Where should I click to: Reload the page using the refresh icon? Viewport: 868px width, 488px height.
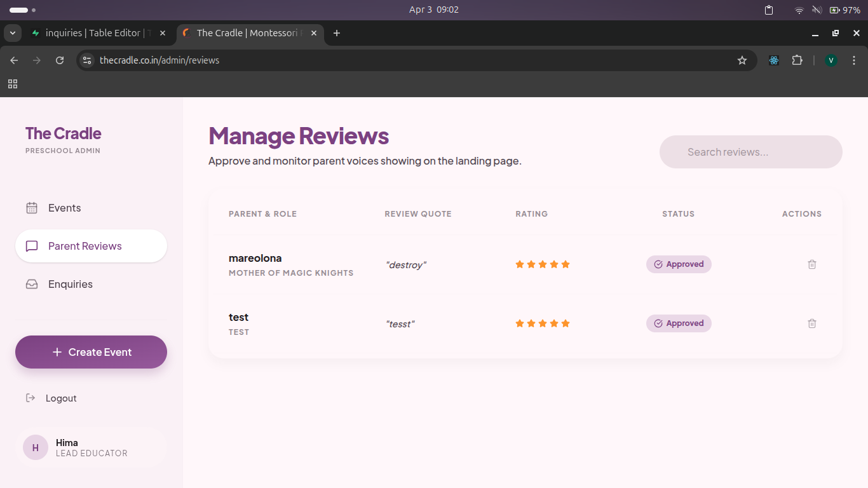click(x=60, y=60)
